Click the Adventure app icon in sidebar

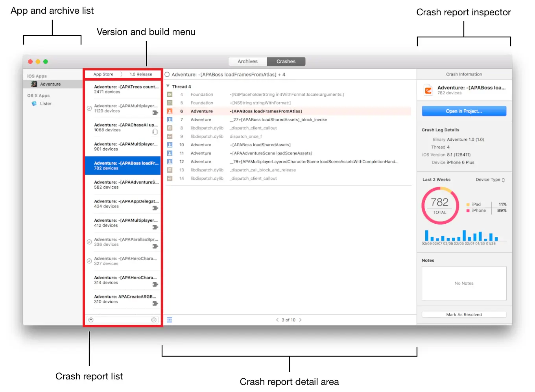click(x=34, y=84)
